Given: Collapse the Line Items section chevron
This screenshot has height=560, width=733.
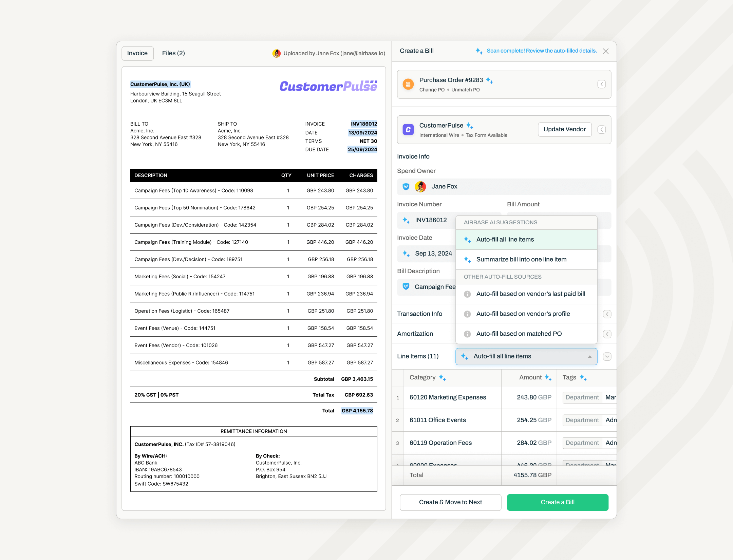Looking at the screenshot, I should click(607, 357).
